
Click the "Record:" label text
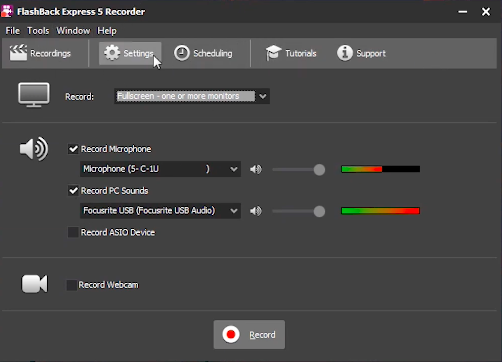click(x=79, y=97)
